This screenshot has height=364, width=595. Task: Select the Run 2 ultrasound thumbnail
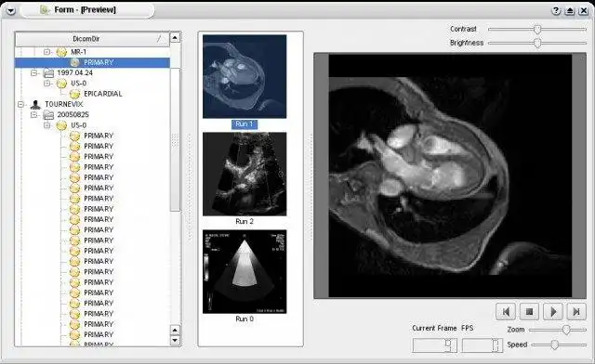pos(245,174)
